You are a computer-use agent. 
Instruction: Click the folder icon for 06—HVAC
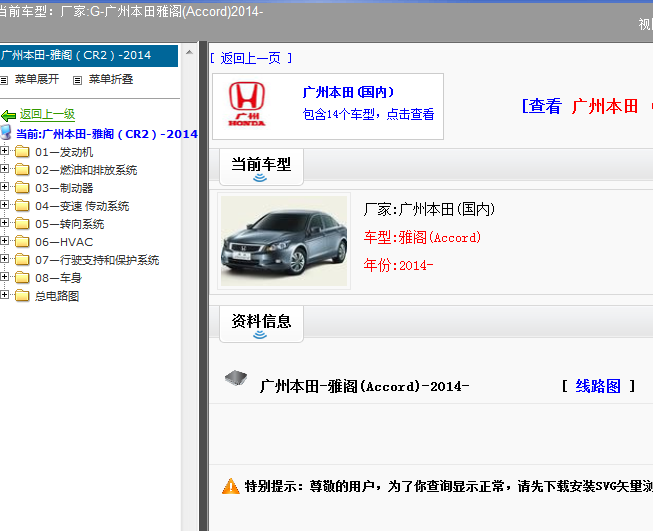point(22,242)
